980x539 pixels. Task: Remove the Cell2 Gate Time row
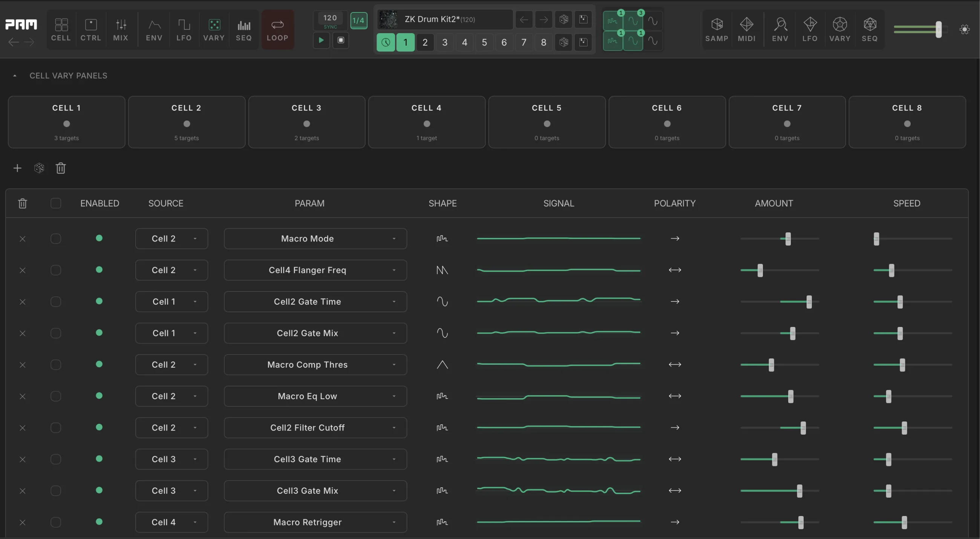(23, 302)
